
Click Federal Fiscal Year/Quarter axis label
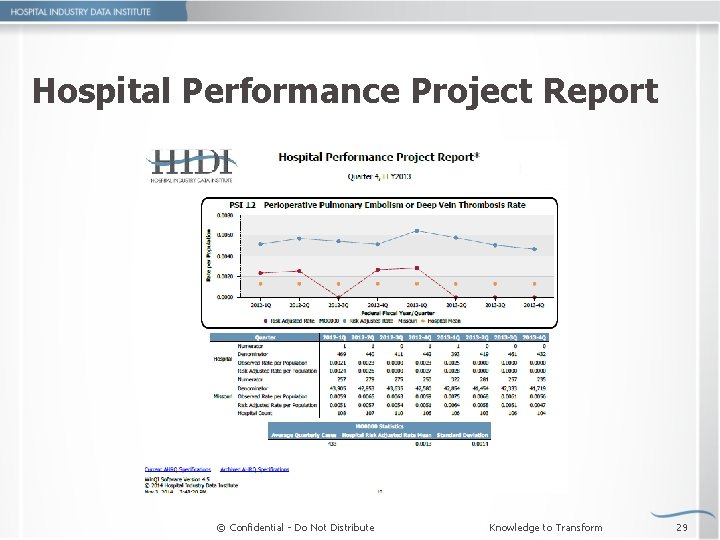click(x=398, y=313)
